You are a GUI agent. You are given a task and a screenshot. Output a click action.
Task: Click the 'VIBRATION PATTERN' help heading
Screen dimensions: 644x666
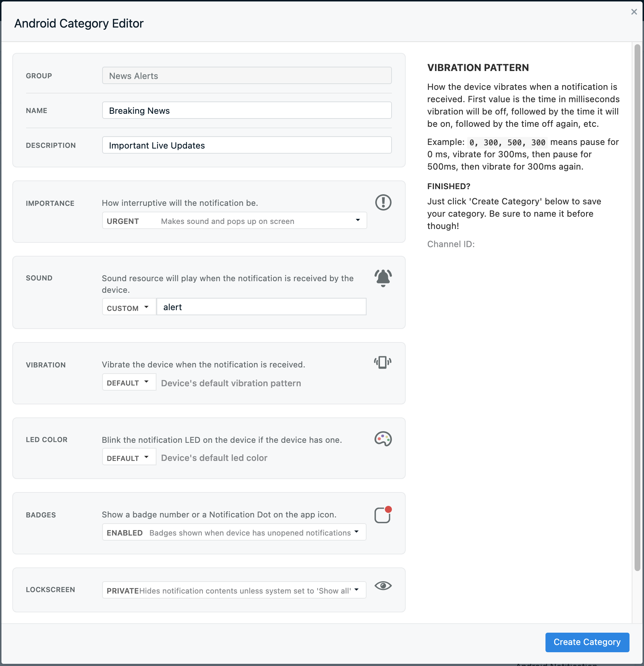click(478, 68)
